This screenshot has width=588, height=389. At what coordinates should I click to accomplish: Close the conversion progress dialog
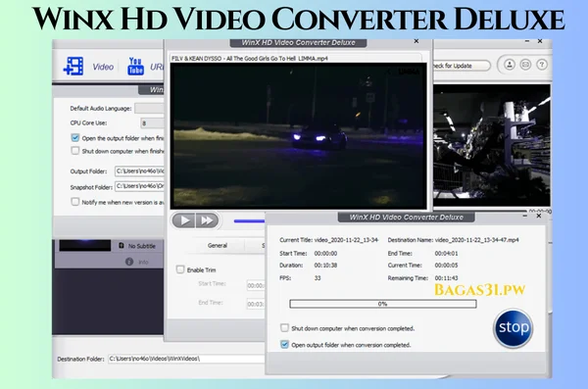click(x=539, y=216)
